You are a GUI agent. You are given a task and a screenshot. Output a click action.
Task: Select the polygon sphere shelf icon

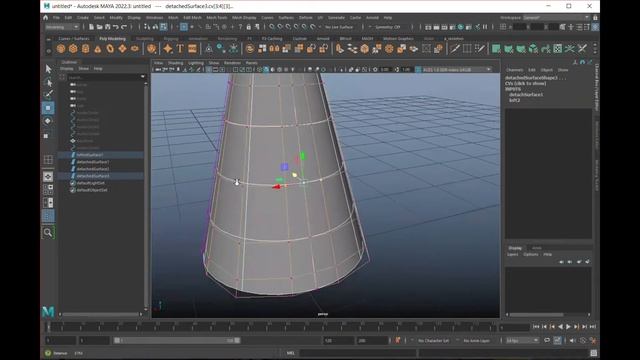coord(61,49)
